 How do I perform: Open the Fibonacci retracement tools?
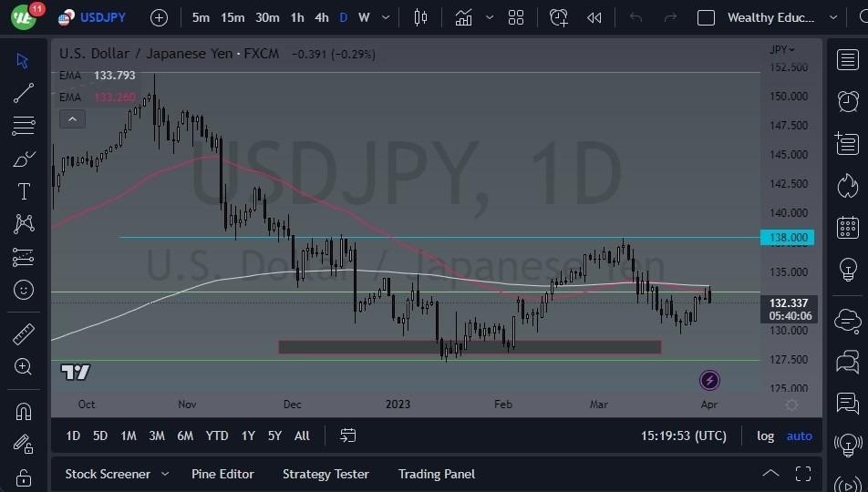pos(24,126)
